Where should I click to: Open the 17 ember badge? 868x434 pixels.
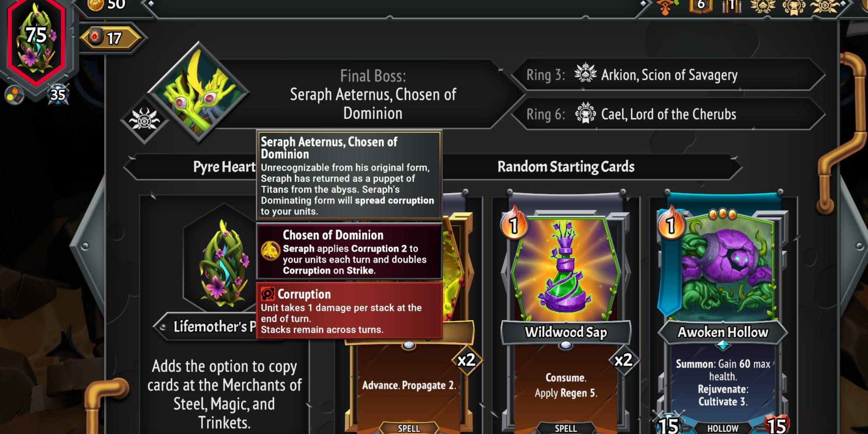point(111,38)
